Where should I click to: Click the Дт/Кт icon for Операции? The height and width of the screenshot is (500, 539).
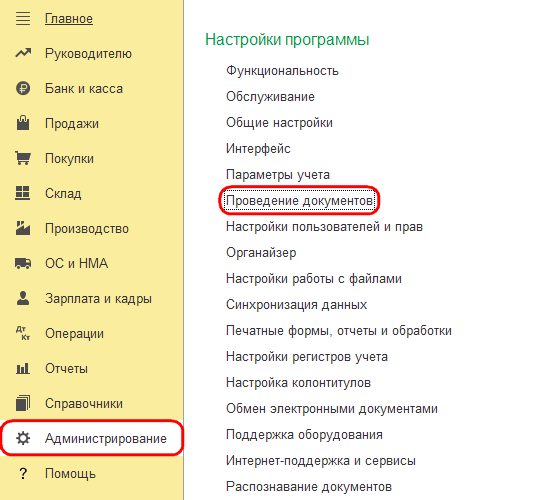point(23,333)
